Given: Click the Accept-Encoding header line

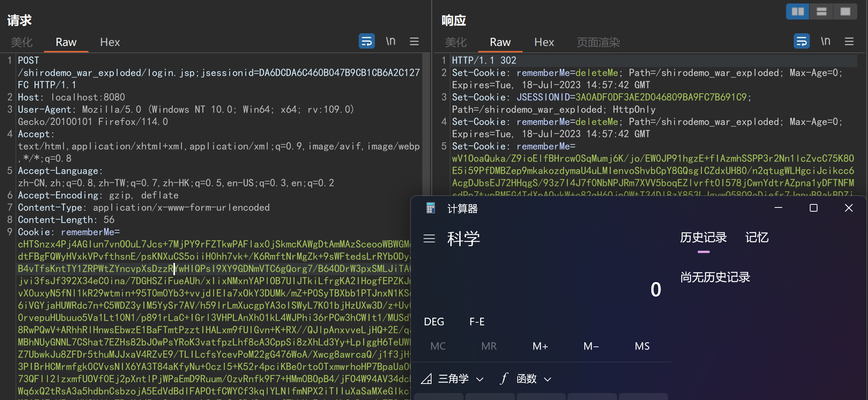Looking at the screenshot, I should coord(98,195).
